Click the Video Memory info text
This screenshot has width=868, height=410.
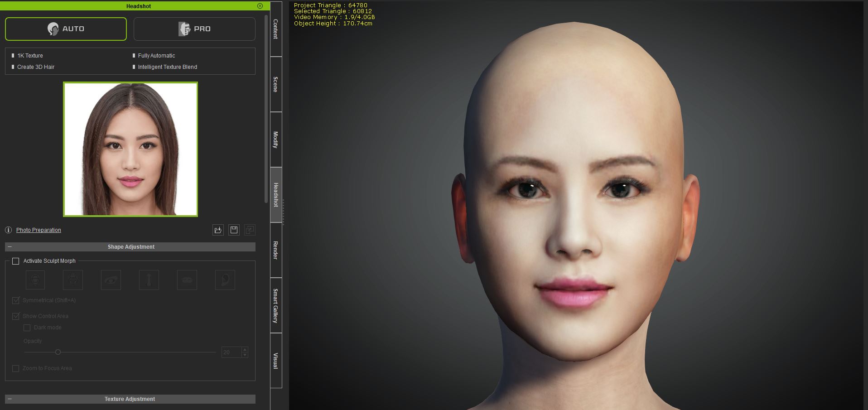point(334,17)
